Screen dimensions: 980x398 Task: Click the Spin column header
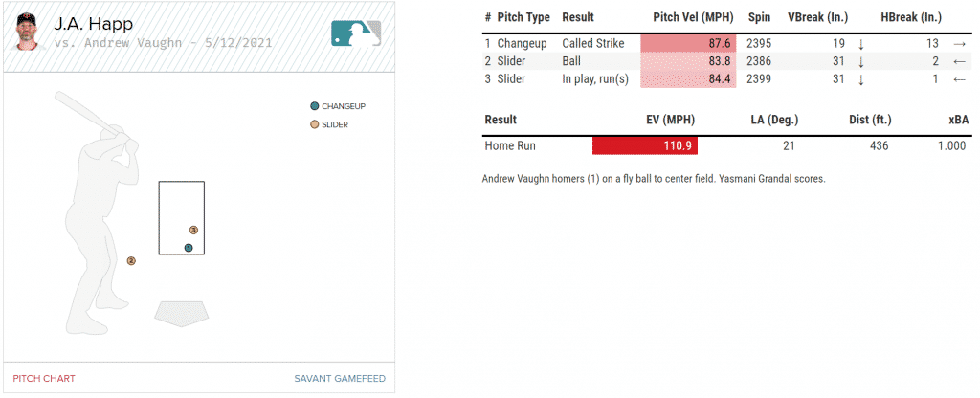click(x=758, y=17)
